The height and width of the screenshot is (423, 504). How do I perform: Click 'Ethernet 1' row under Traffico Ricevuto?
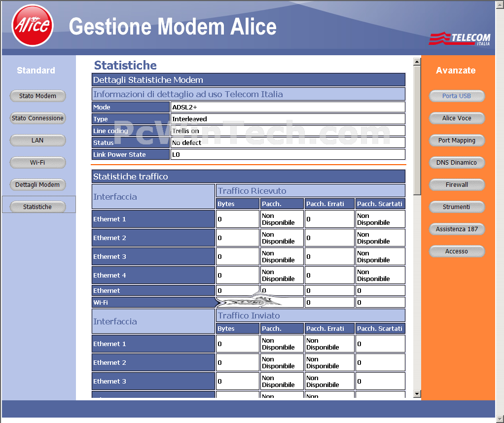coord(153,219)
